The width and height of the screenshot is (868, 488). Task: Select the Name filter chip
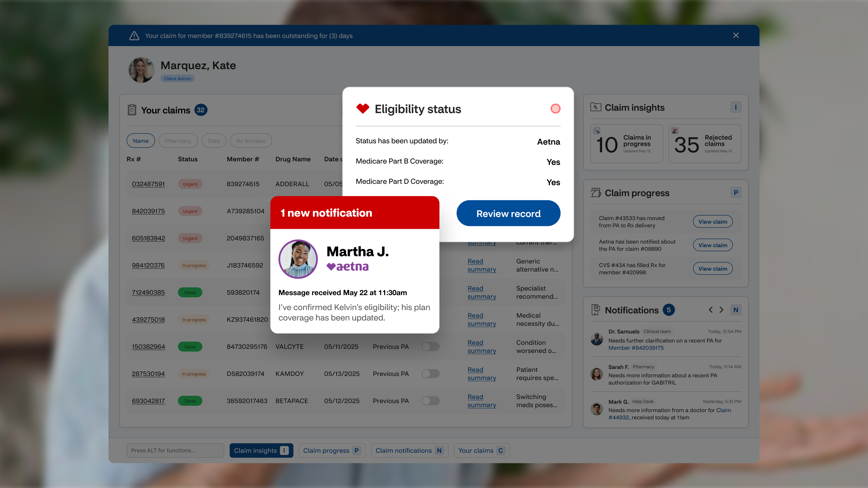pos(140,141)
